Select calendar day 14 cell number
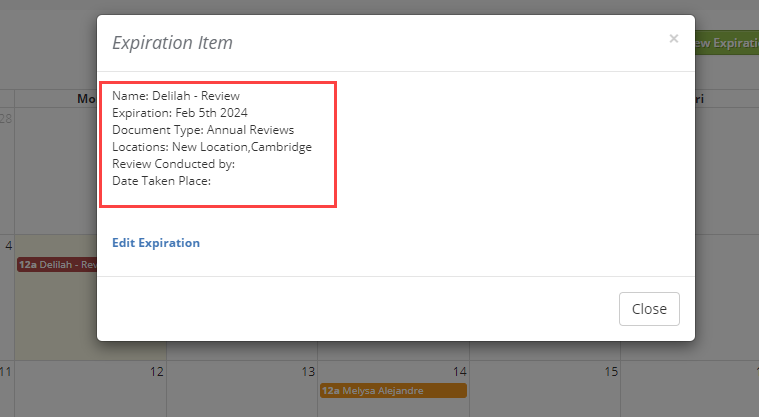 tap(459, 372)
